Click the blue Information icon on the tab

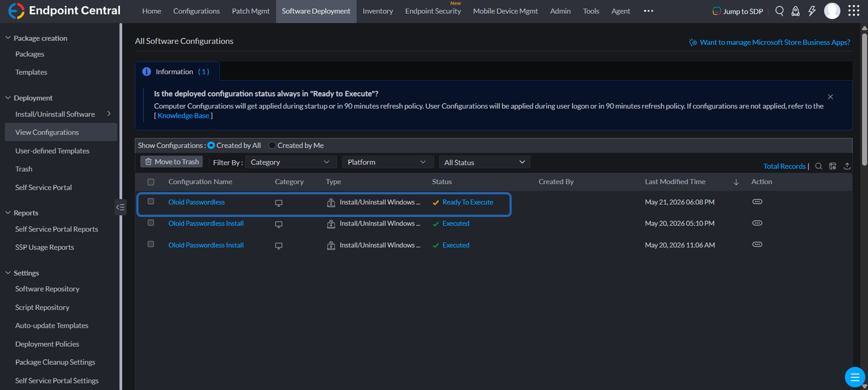(x=147, y=72)
